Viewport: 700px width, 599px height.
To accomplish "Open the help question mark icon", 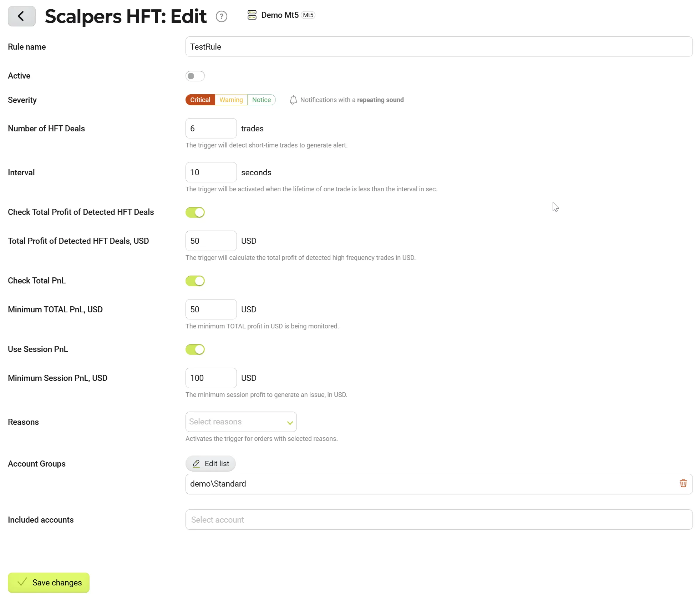I will (x=222, y=16).
